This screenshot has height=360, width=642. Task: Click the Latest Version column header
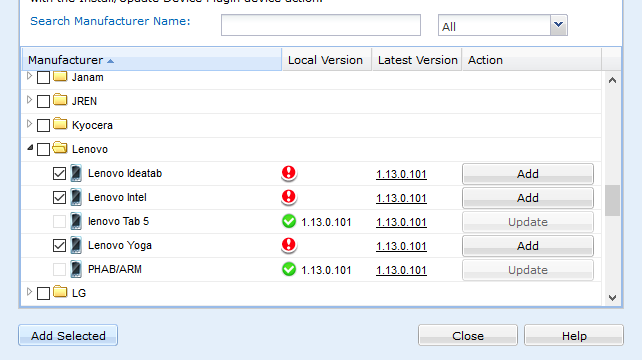(417, 60)
